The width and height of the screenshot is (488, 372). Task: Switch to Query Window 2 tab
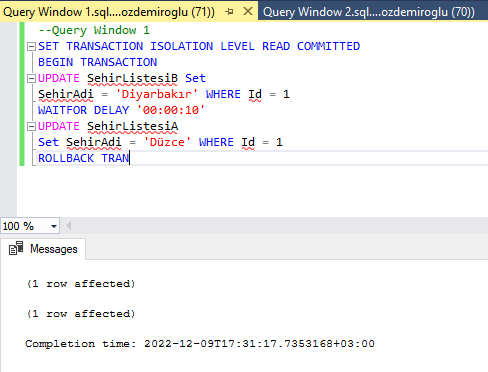click(x=369, y=12)
